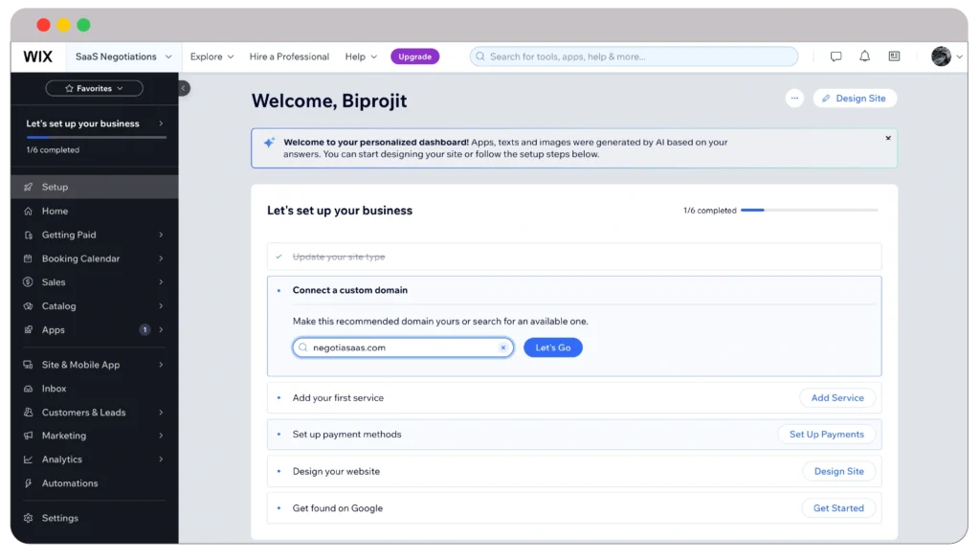Viewport: 980px width, 560px height.
Task: Expand the SaaS Negotiations site dropdown
Action: tap(123, 56)
